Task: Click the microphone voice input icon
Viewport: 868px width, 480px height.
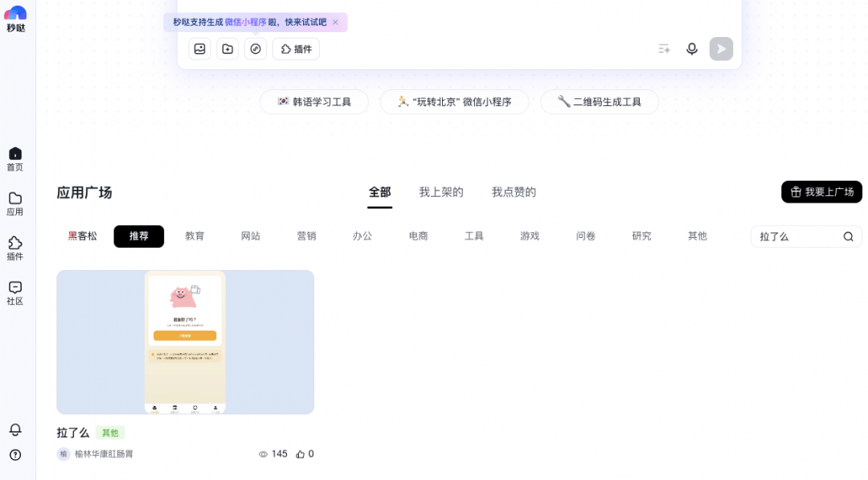Action: (x=691, y=49)
